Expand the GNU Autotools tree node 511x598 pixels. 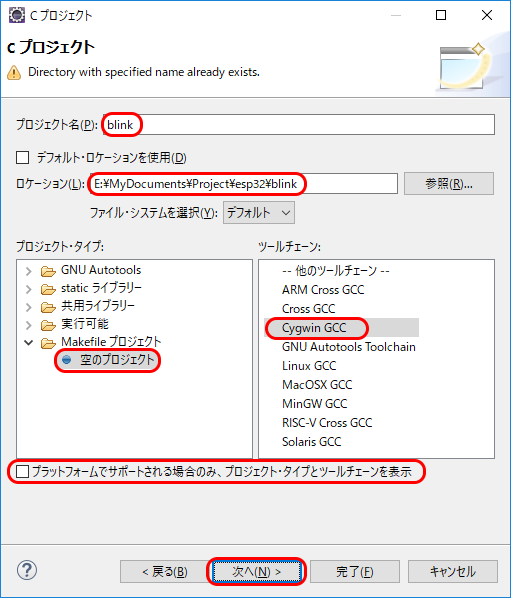pyautogui.click(x=29, y=271)
